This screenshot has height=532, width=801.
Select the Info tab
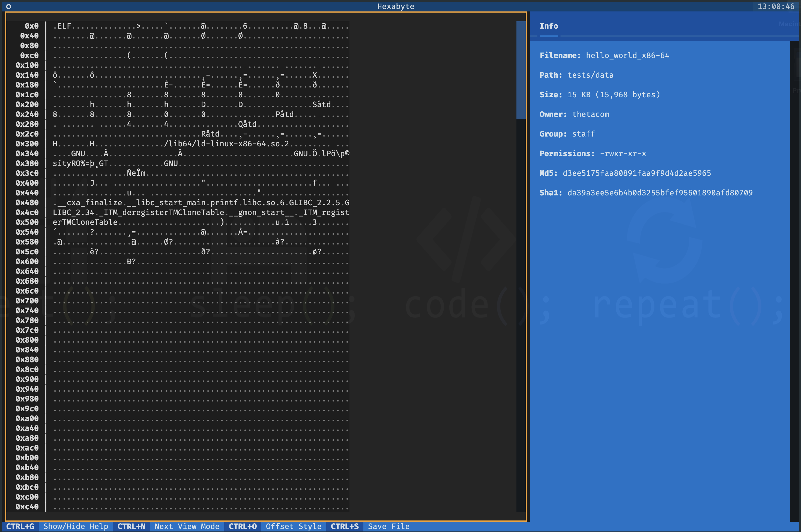click(549, 26)
